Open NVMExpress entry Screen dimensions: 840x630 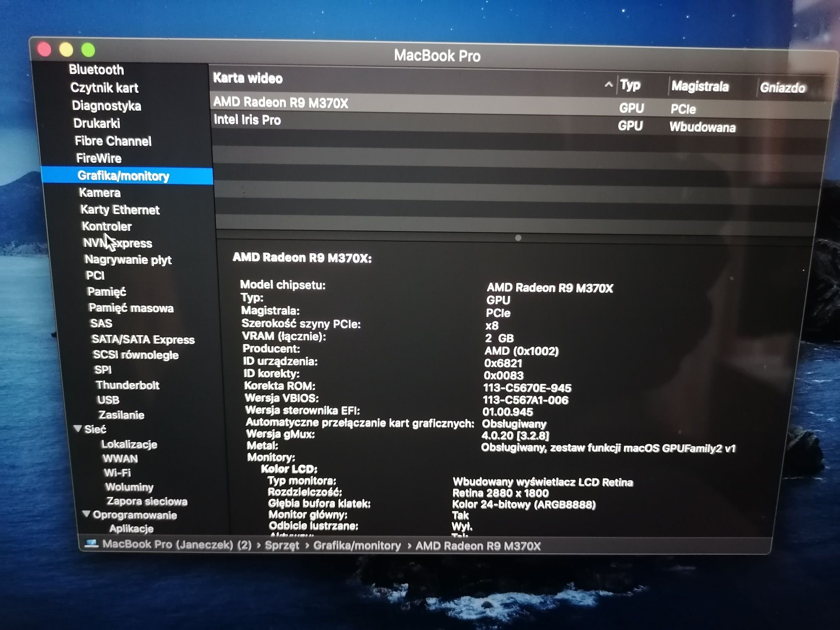(x=118, y=243)
